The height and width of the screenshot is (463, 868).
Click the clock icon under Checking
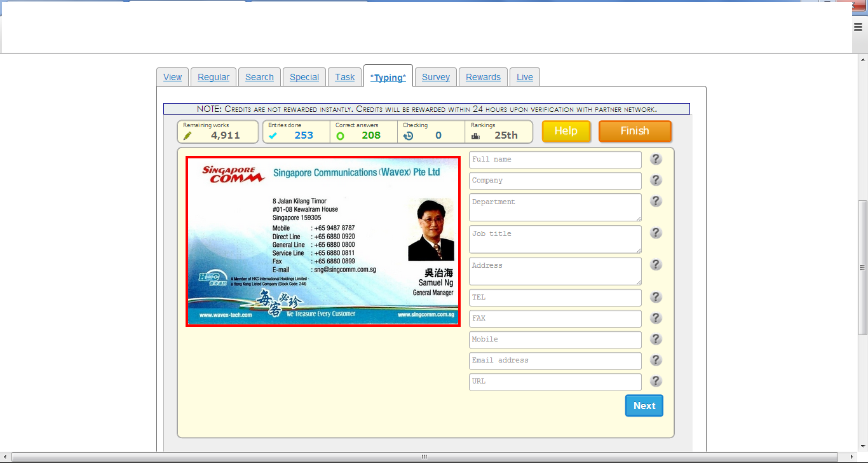click(408, 135)
